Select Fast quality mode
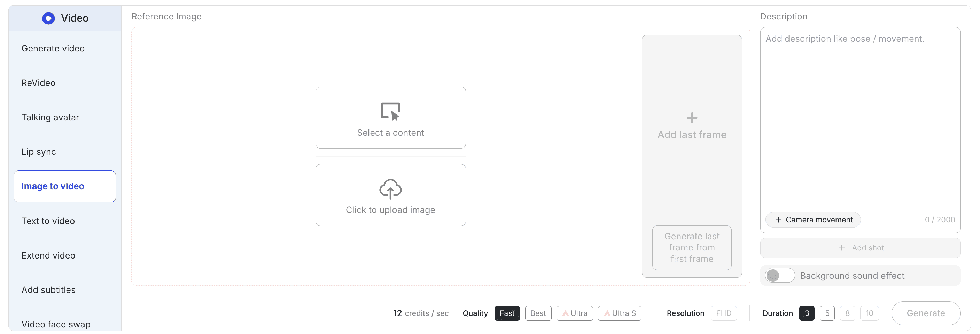 click(x=507, y=313)
